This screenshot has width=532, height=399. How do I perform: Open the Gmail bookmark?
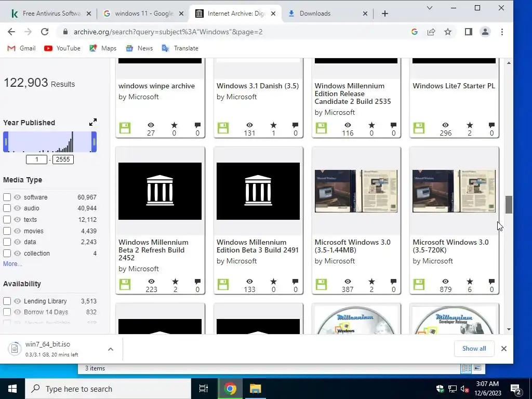click(21, 48)
